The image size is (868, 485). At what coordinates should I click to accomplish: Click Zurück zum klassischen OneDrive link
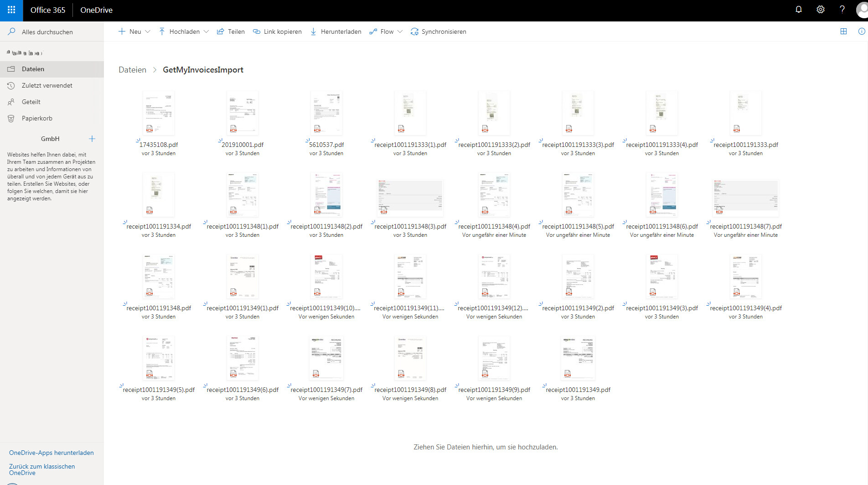pyautogui.click(x=42, y=469)
